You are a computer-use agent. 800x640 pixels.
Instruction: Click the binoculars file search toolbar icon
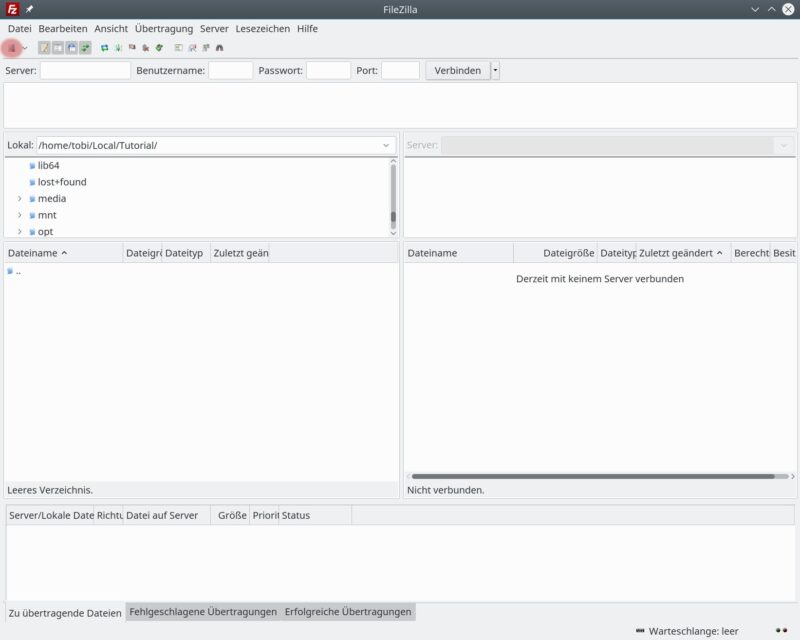click(x=219, y=48)
